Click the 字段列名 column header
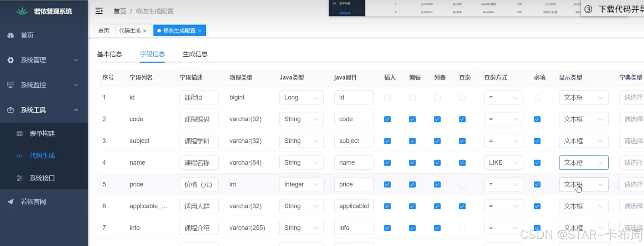The image size is (644, 246). coord(141,78)
